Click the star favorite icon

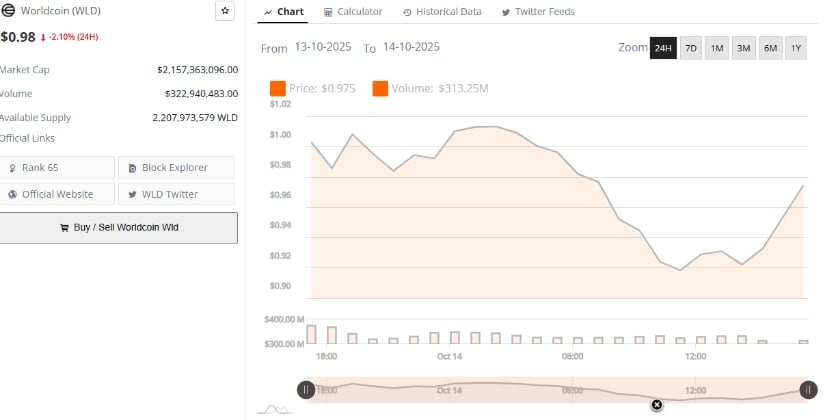[225, 11]
